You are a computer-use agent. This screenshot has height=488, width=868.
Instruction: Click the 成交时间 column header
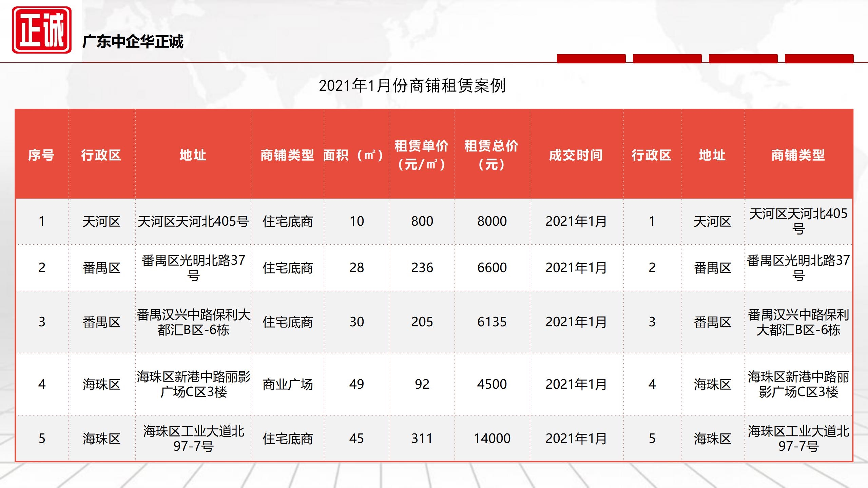(576, 155)
